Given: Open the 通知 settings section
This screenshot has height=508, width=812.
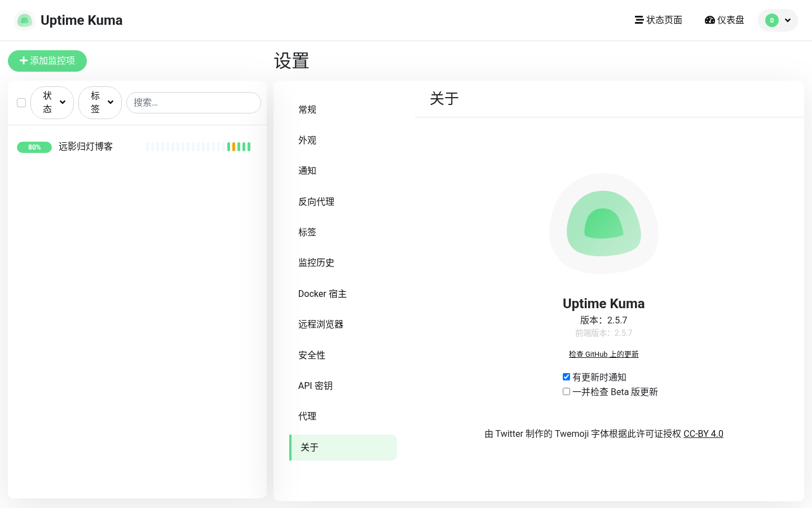Looking at the screenshot, I should [343, 170].
